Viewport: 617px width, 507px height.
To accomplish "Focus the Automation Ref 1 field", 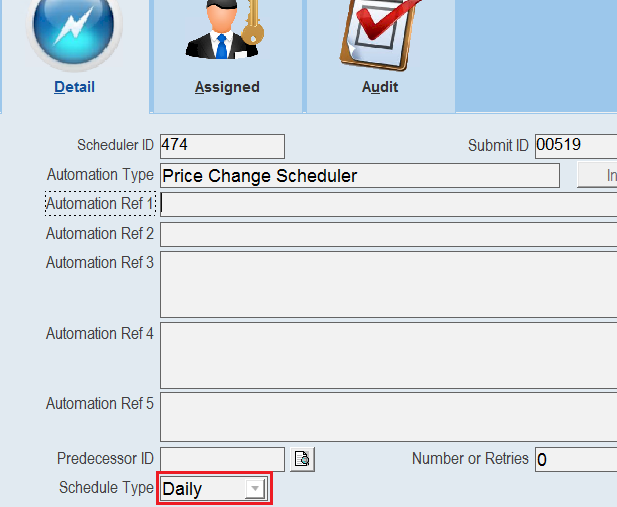I will pos(388,204).
